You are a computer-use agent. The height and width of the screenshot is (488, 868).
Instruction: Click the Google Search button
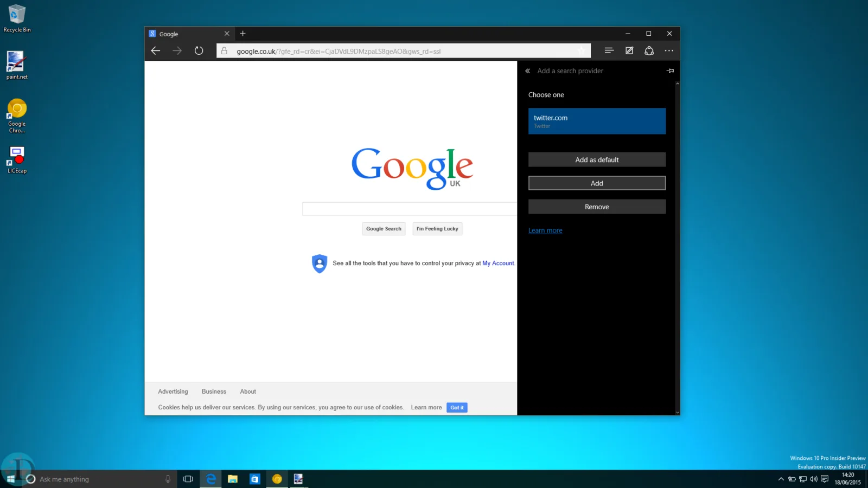(x=384, y=229)
